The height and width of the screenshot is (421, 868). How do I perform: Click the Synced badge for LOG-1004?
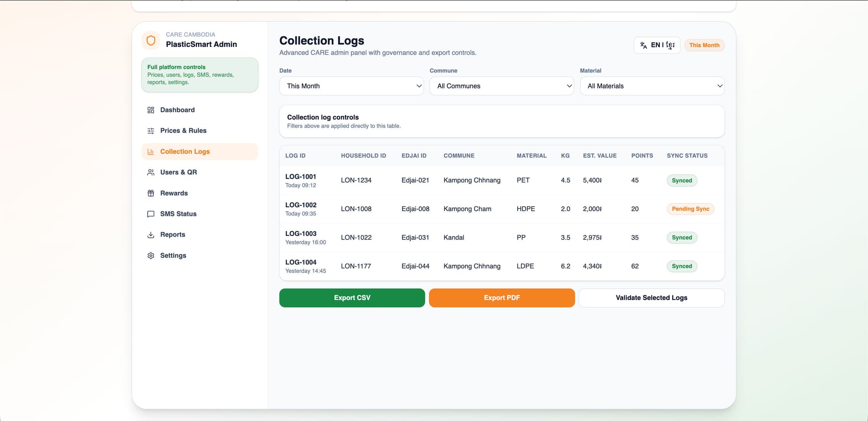pos(682,266)
